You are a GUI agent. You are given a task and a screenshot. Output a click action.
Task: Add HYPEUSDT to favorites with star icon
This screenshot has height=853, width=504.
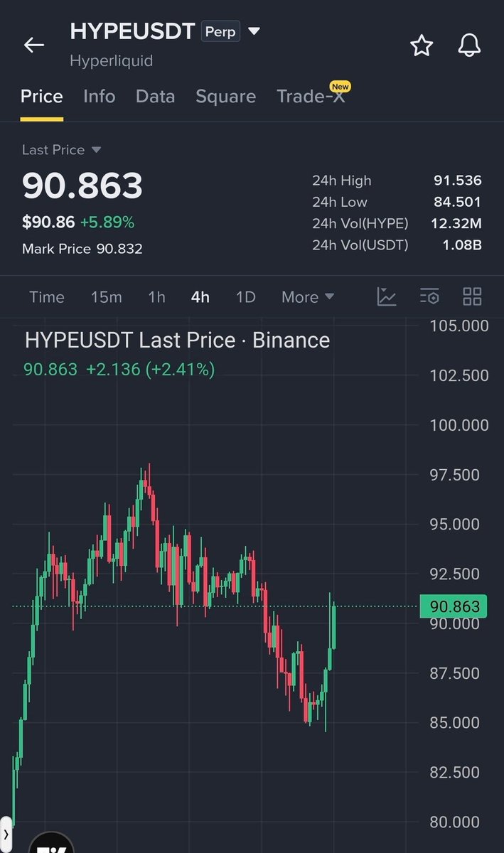tap(422, 45)
